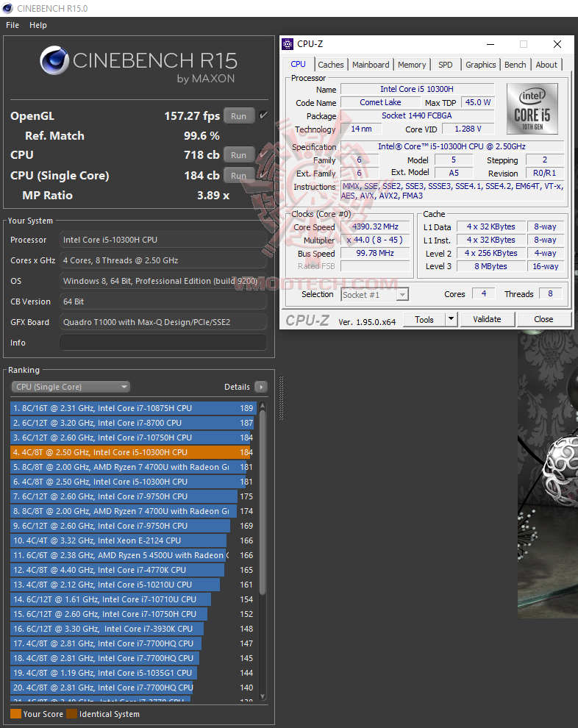
Task: Select highlighted row 4 Core i5-10300H
Action: 133,452
